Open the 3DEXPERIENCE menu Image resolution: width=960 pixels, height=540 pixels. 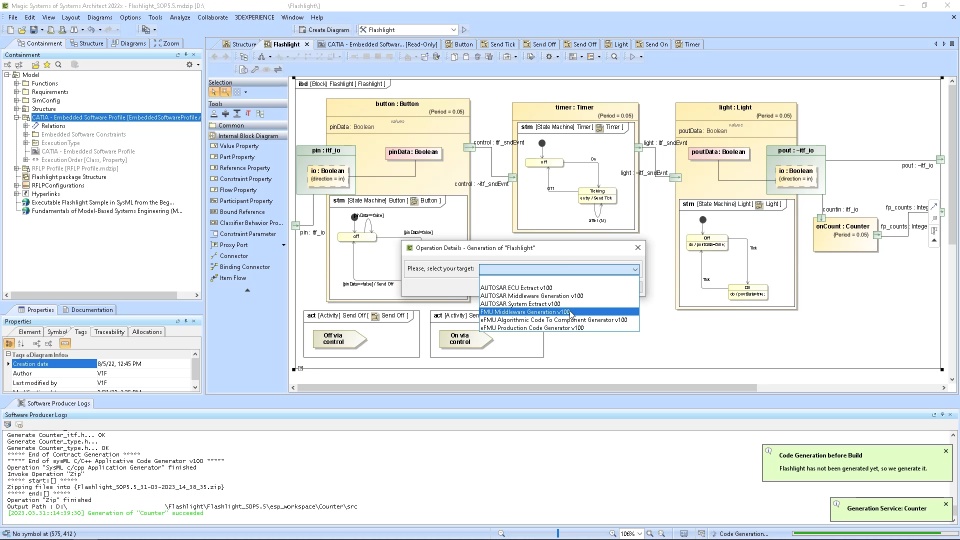click(x=255, y=17)
